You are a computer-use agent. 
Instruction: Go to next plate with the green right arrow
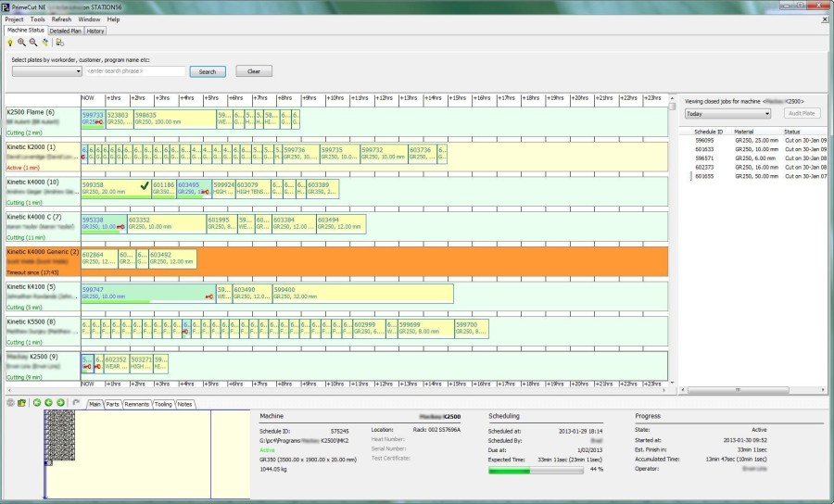point(60,403)
